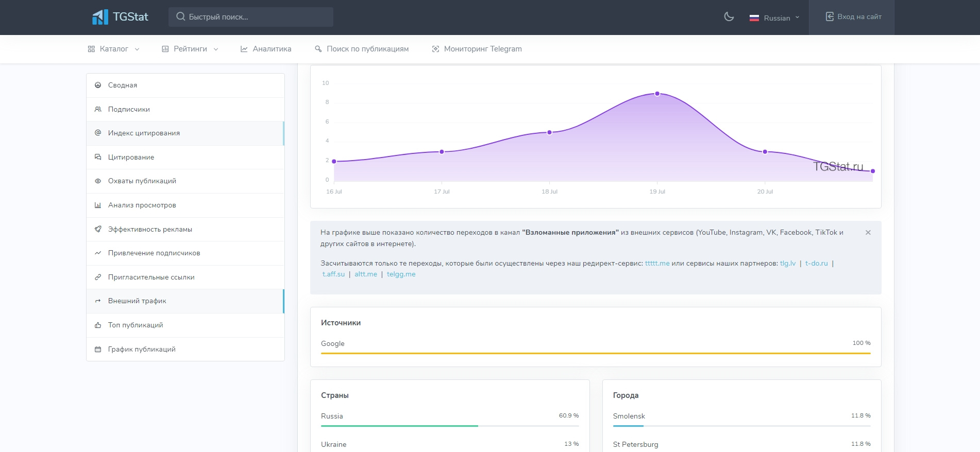The image size is (980, 452).
Task: Click the Индекс цитирования at-sign icon
Action: [x=98, y=133]
